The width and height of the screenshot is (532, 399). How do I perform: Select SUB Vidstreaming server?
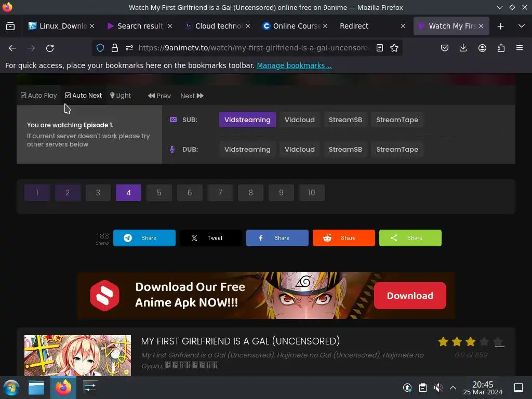click(x=247, y=120)
